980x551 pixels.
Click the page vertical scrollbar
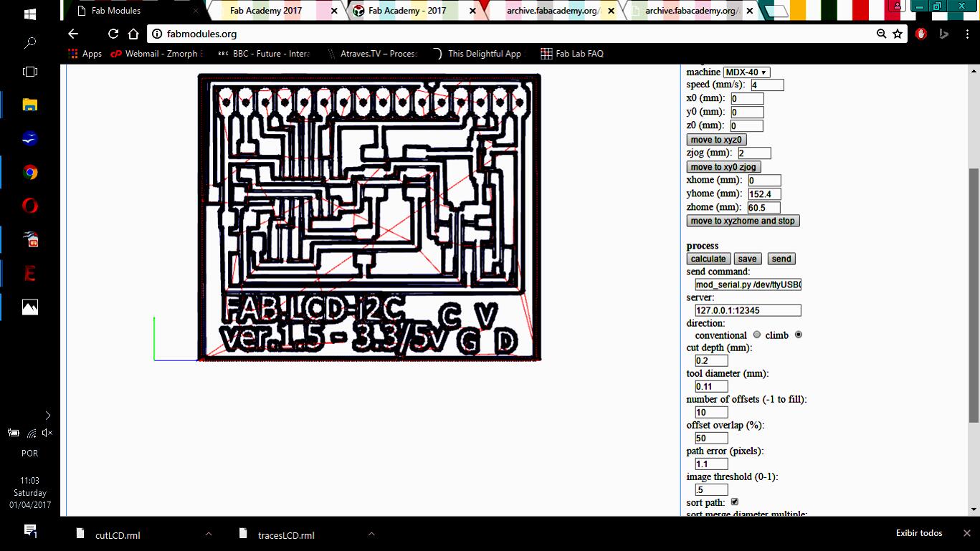(x=974, y=295)
